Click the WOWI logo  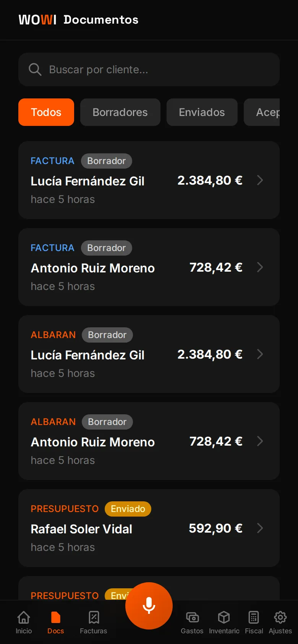click(37, 19)
